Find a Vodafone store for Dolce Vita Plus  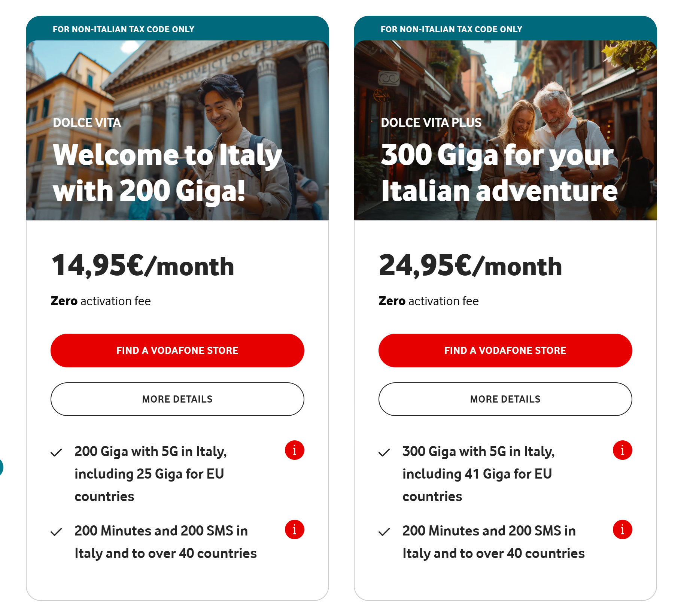[x=505, y=351]
